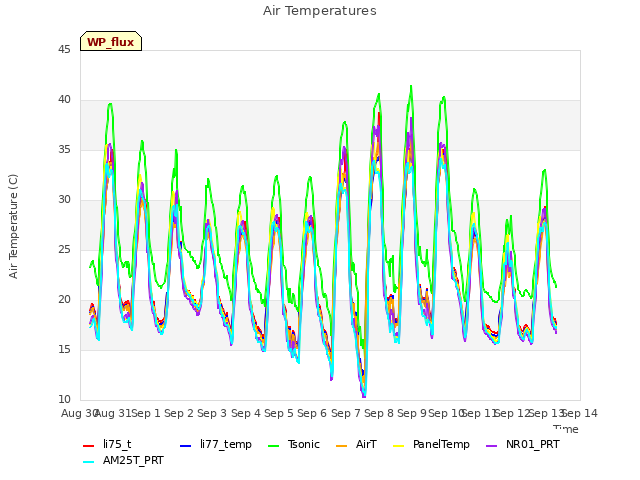Click the WP_flux label box
The height and width of the screenshot is (480, 640).
111,41
